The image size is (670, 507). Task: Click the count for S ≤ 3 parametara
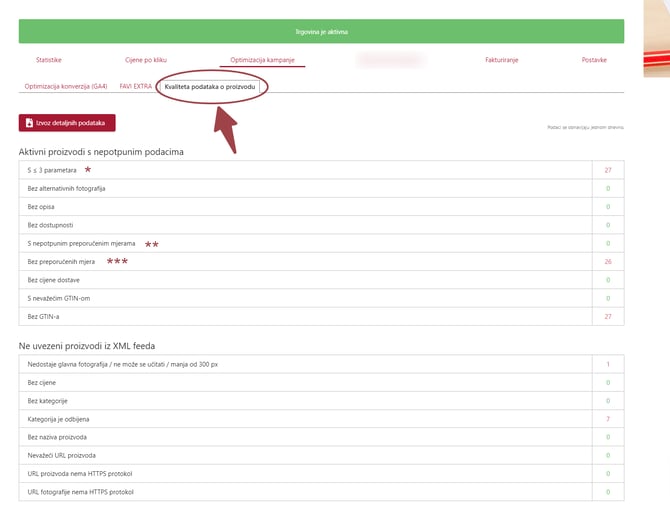pos(607,170)
